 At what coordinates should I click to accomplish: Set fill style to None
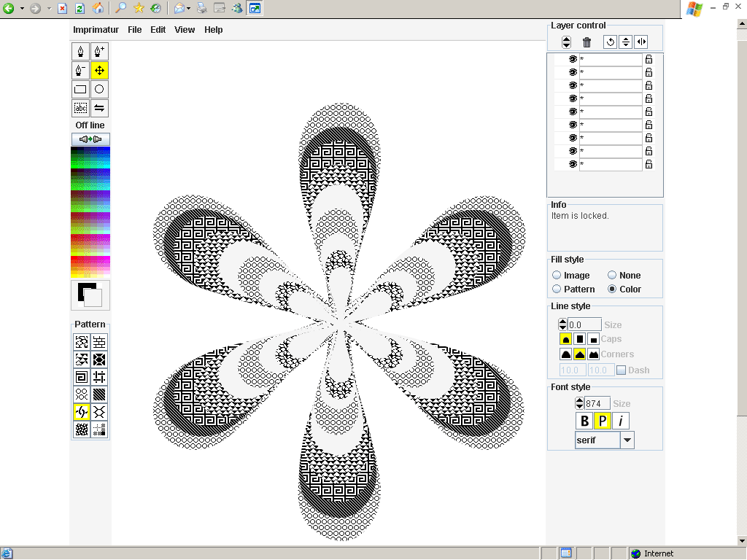coord(612,276)
